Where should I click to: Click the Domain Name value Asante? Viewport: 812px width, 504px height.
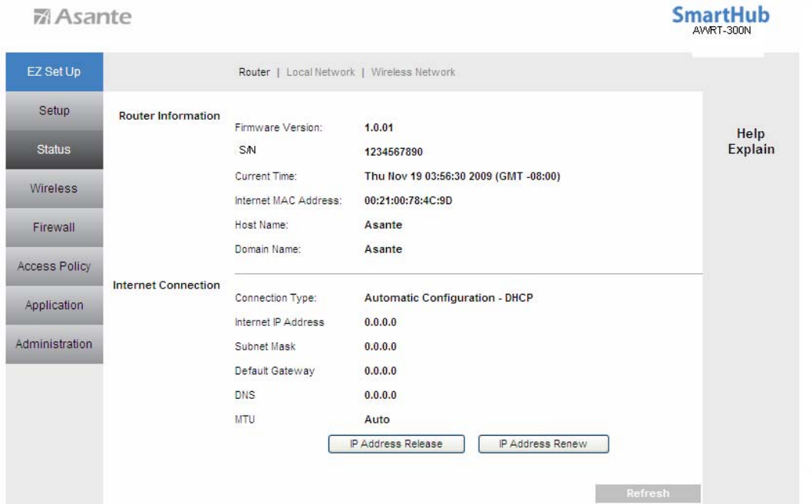383,249
